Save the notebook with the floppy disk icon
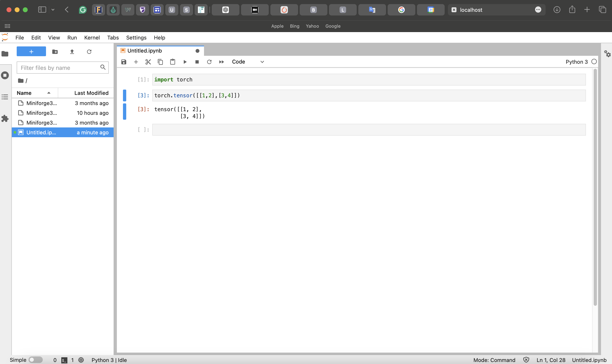Viewport: 612px width, 364px height. 124,62
